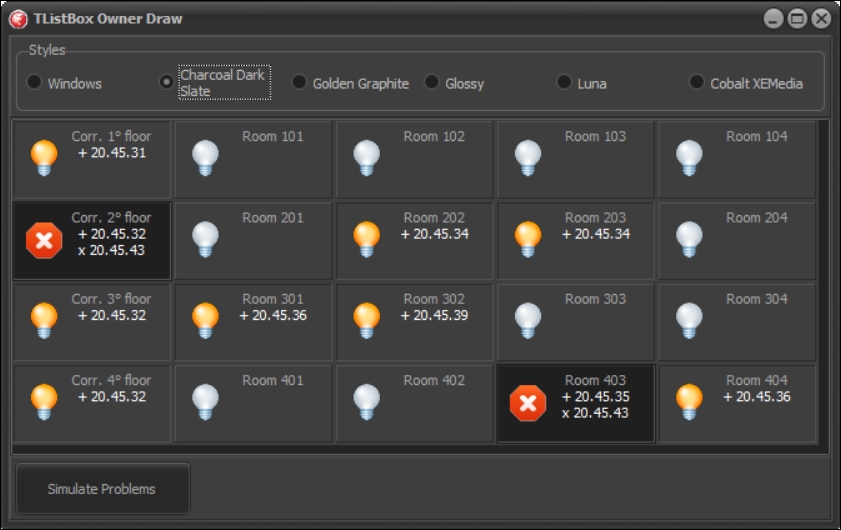
Task: Click the lit bulb icon for Corr. 3° floor
Action: pyautogui.click(x=44, y=320)
